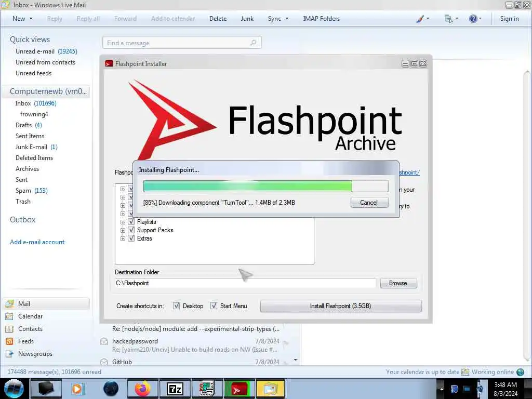The height and width of the screenshot is (399, 532).
Task: Open the Inbox folder (101696)
Action: point(36,103)
